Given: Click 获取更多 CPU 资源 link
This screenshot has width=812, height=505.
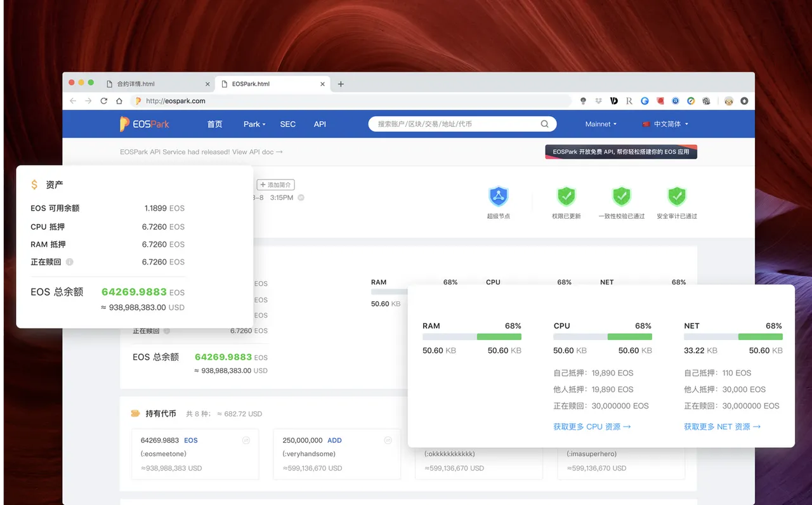Looking at the screenshot, I should (592, 426).
